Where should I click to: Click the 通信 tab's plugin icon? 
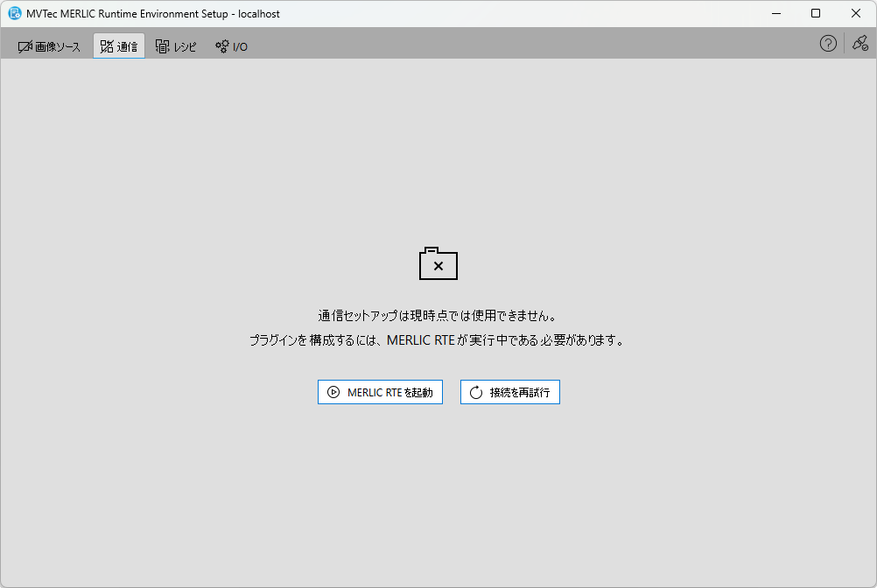point(107,46)
